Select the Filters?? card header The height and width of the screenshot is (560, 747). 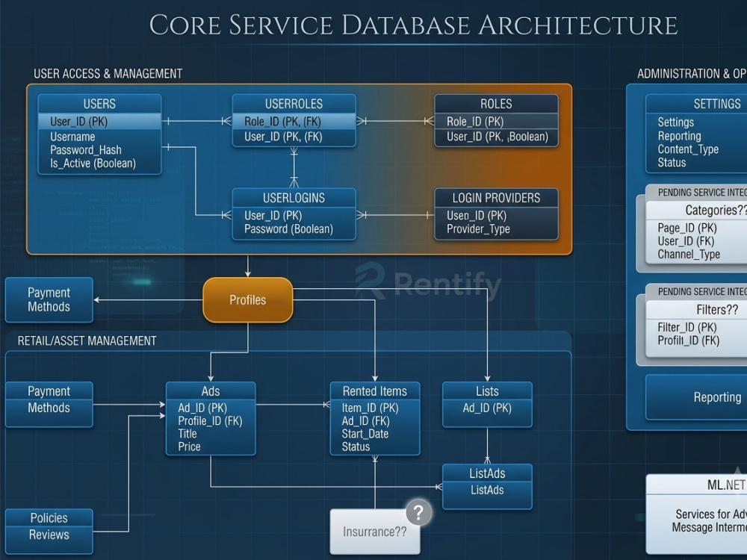coord(696,310)
